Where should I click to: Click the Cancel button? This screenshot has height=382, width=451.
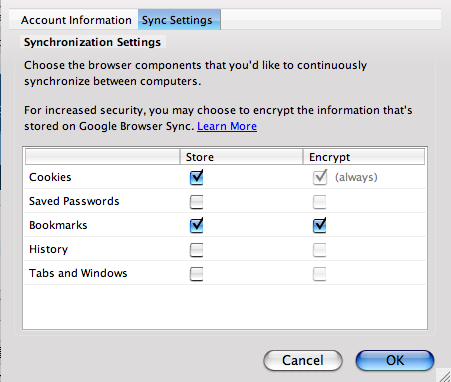(x=303, y=360)
